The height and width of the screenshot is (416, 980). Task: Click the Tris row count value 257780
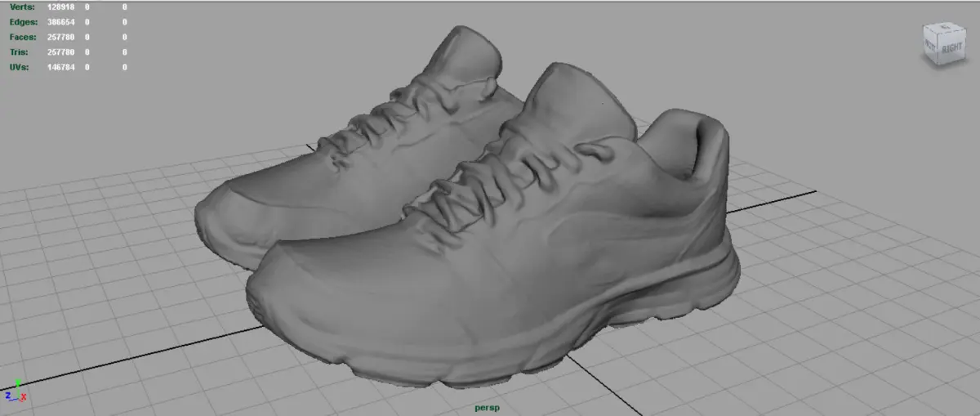(61, 52)
